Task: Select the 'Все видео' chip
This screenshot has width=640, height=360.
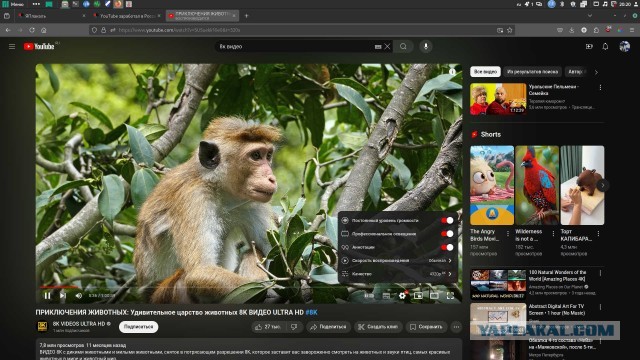Action: click(x=485, y=72)
